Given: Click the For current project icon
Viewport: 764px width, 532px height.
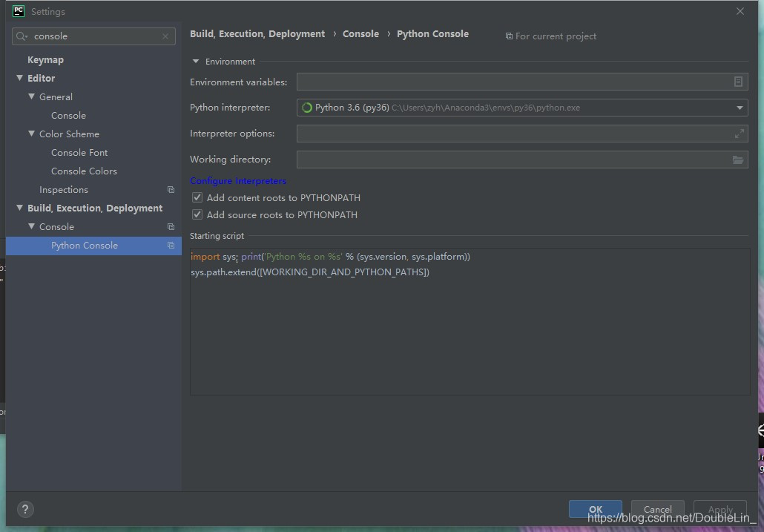Looking at the screenshot, I should pyautogui.click(x=509, y=36).
